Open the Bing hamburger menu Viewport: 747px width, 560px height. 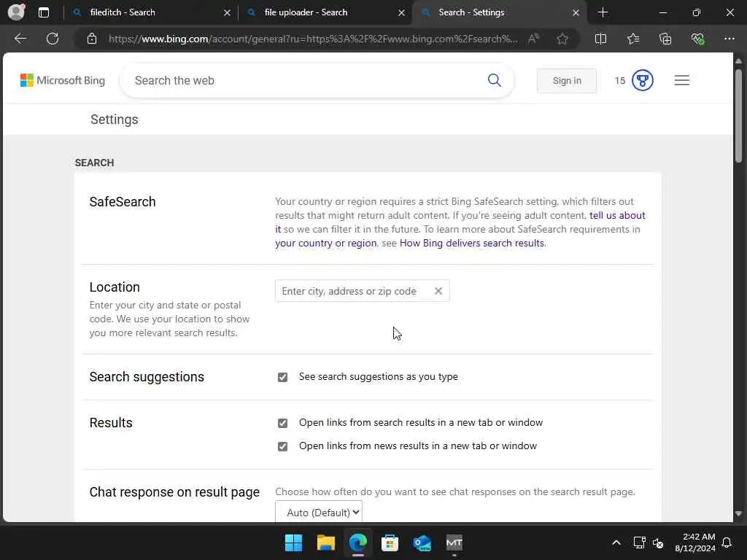point(682,80)
